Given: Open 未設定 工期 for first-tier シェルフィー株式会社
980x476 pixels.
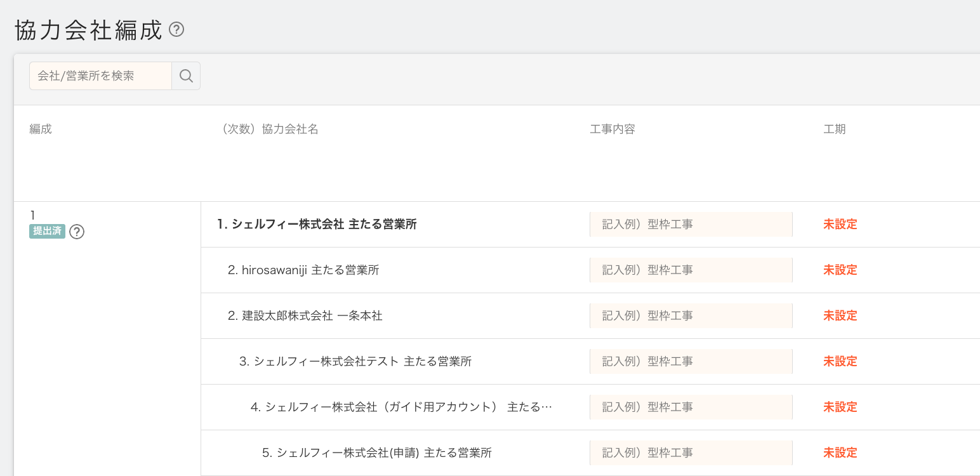Looking at the screenshot, I should [x=840, y=224].
